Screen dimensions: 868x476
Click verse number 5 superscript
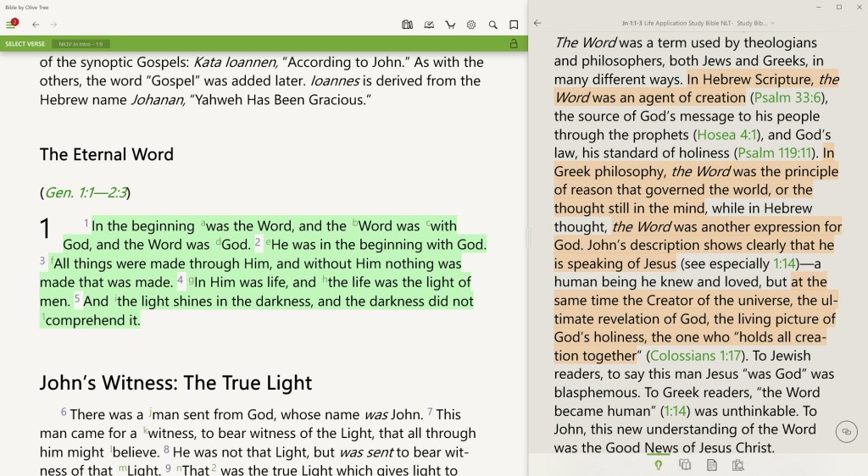(77, 298)
